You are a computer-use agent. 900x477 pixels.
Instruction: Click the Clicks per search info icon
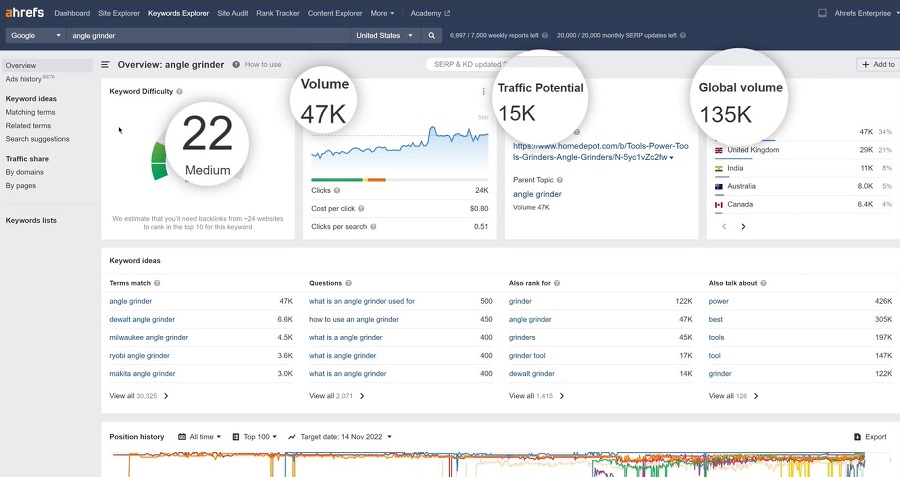[373, 227]
